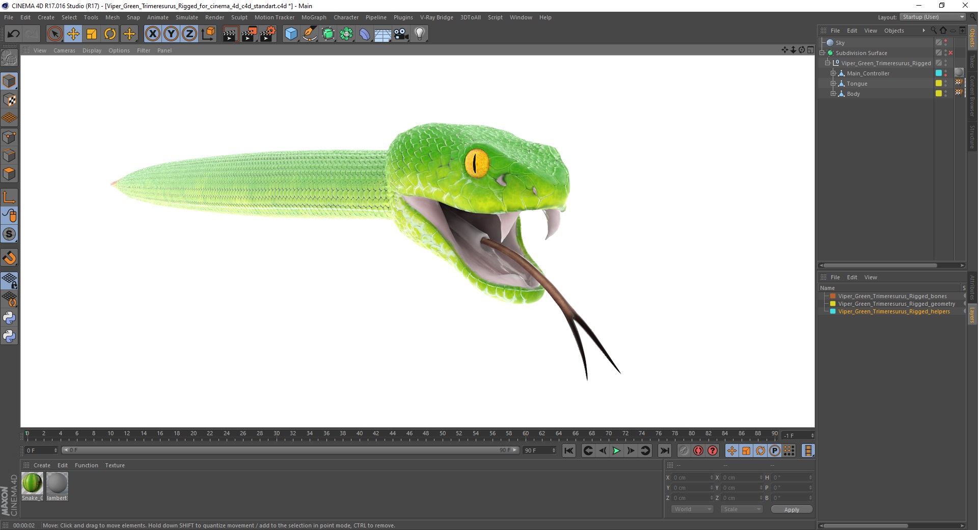This screenshot has height=530, width=980.
Task: Enable Axis mode tool
Action: (x=9, y=197)
